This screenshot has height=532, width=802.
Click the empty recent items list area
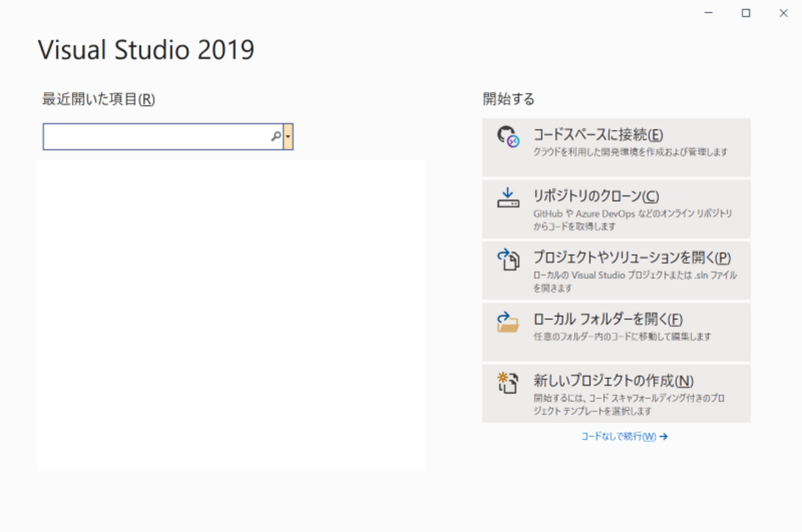[231, 316]
